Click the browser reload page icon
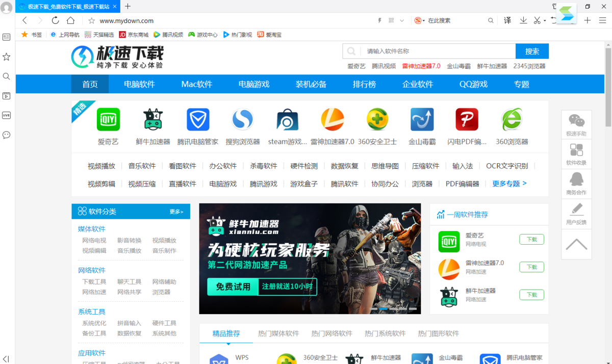The height and width of the screenshot is (364, 612). pyautogui.click(x=55, y=20)
